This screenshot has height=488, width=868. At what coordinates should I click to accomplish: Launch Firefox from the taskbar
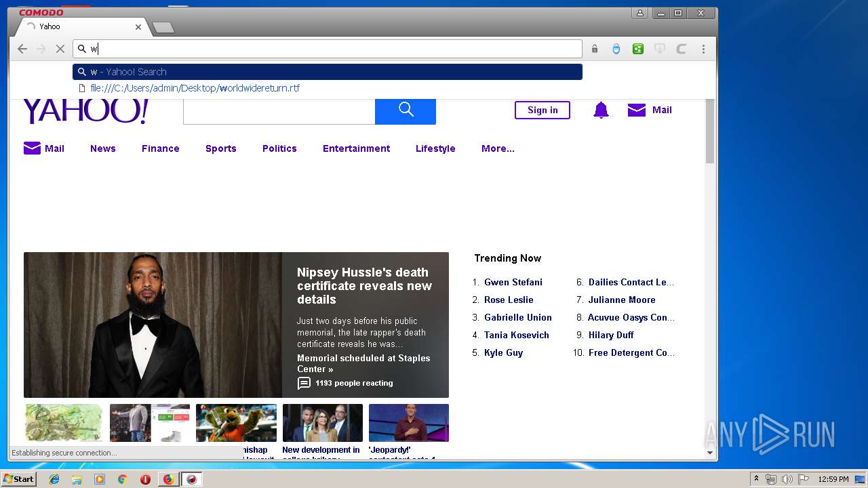click(168, 479)
